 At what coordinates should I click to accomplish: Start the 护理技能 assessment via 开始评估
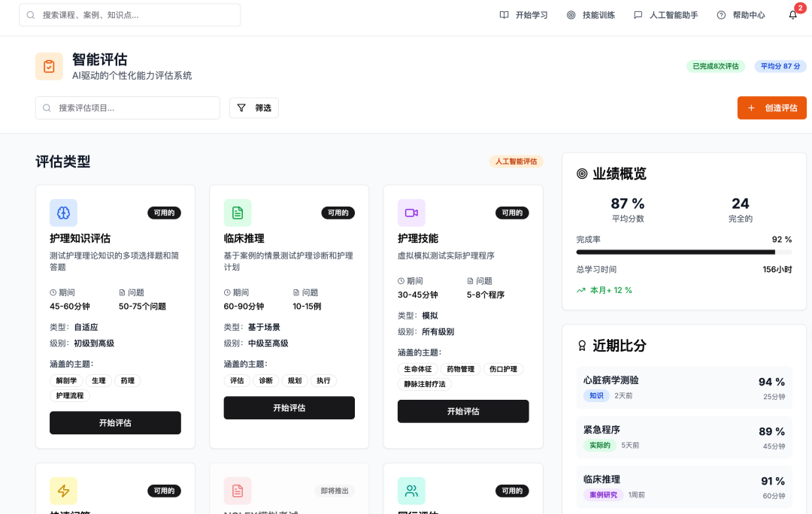coord(463,411)
